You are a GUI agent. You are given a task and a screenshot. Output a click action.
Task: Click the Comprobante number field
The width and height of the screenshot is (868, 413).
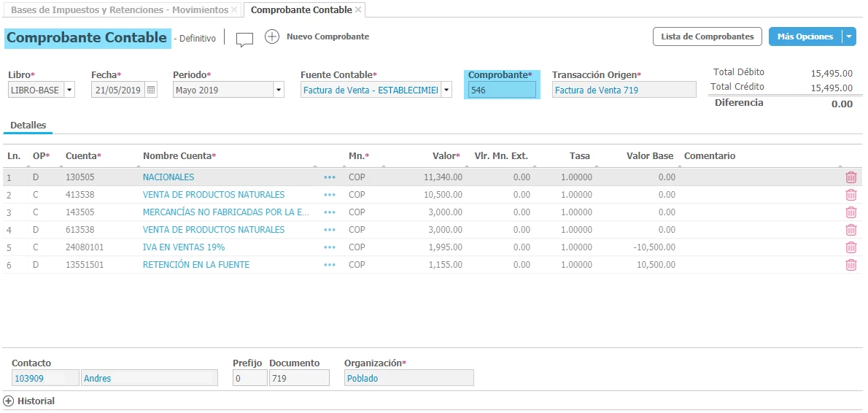click(502, 90)
